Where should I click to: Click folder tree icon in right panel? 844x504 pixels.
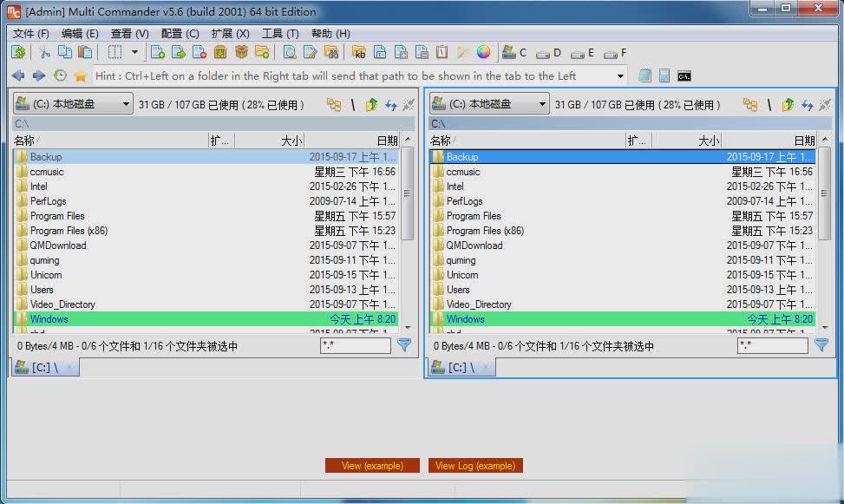tap(750, 104)
